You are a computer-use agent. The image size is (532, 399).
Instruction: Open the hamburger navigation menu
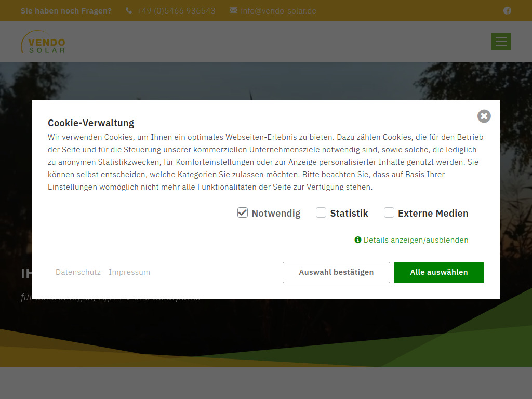pos(501,42)
